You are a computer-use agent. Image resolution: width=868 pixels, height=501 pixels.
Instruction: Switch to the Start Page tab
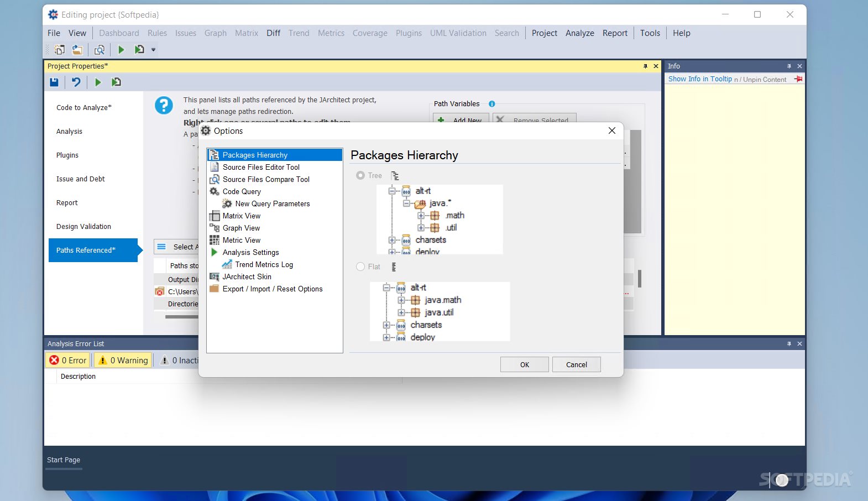[64, 460]
